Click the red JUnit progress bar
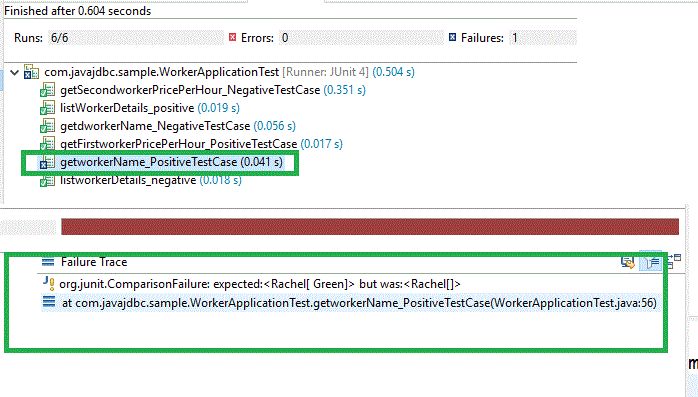Screen dimensions: 698x397 (x=370, y=227)
